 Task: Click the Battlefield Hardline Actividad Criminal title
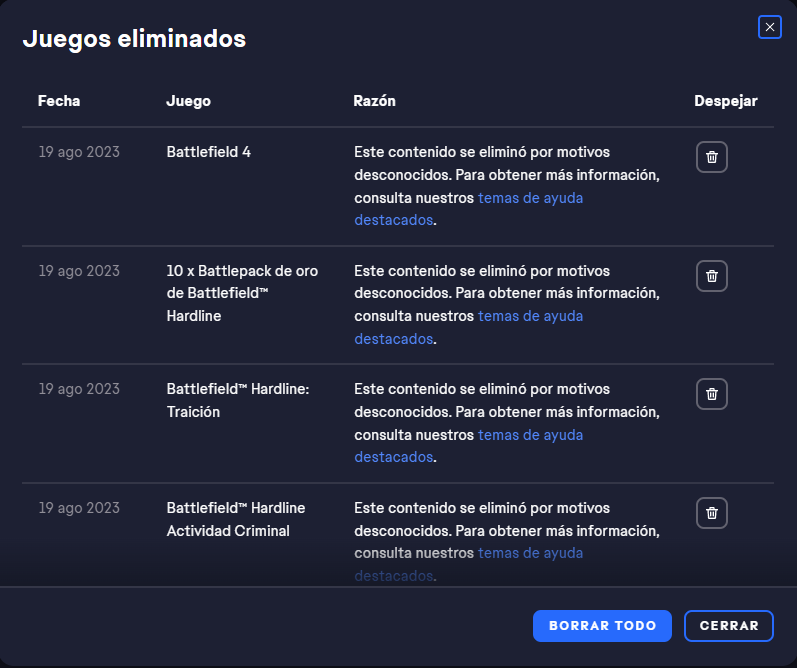[236, 520]
